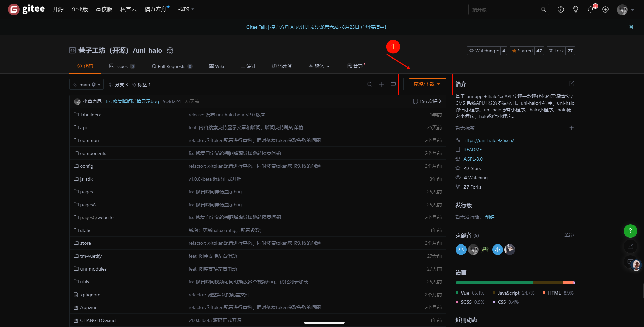Click the search magnifier icon in header
This screenshot has width=644, height=327.
click(543, 9)
